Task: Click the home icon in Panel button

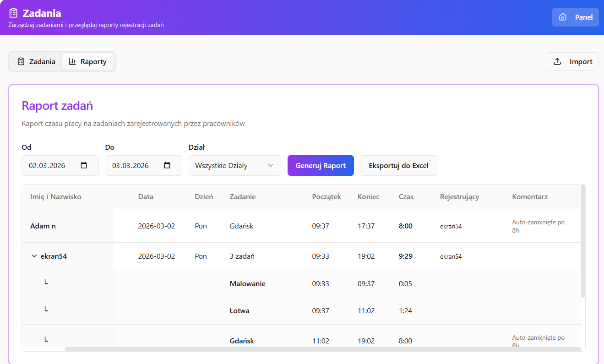Action: coord(563,17)
